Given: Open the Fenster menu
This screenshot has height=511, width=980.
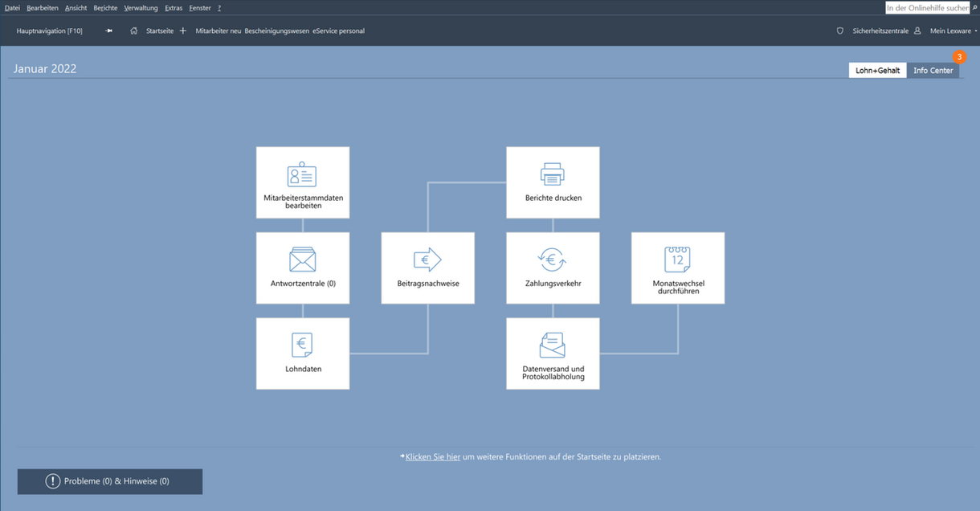Looking at the screenshot, I should click(200, 7).
